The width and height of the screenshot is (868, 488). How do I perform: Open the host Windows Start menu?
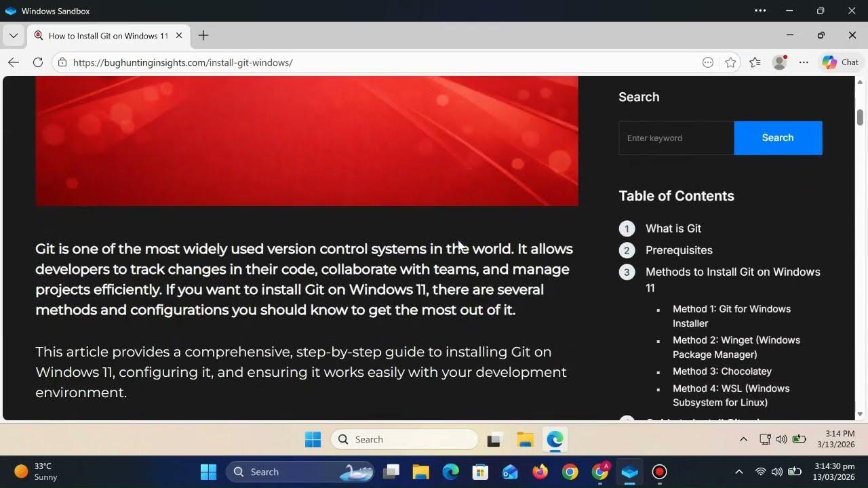[x=209, y=472]
